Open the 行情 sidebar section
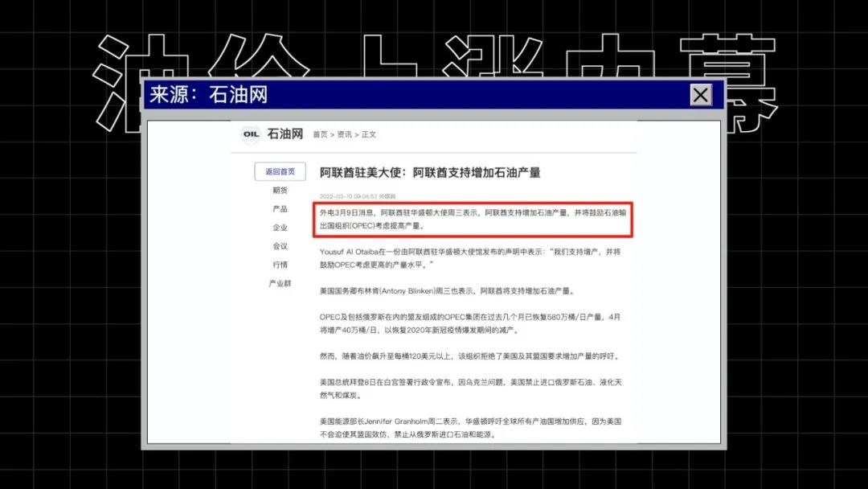 [280, 265]
